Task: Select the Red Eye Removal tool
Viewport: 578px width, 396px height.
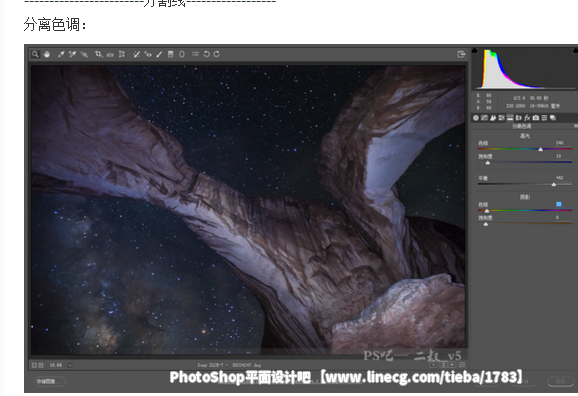Action: click(x=148, y=54)
